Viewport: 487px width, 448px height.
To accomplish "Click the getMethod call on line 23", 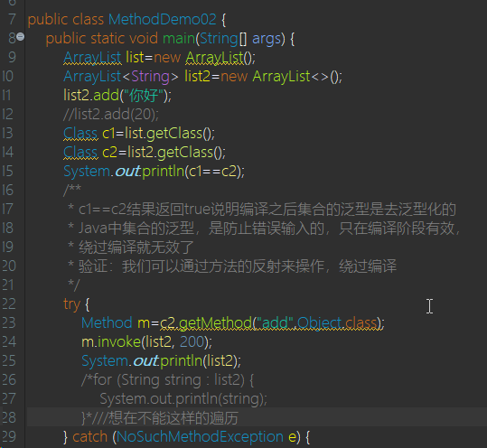I will tap(215, 322).
